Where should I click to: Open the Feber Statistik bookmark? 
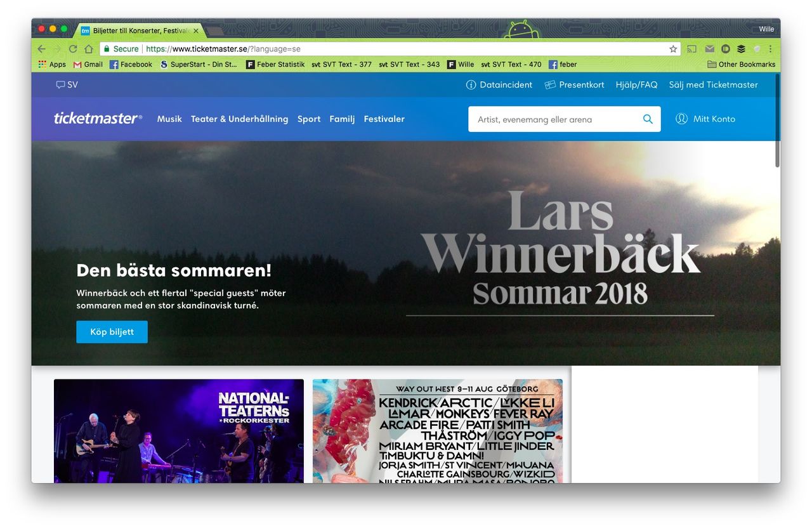pyautogui.click(x=275, y=64)
